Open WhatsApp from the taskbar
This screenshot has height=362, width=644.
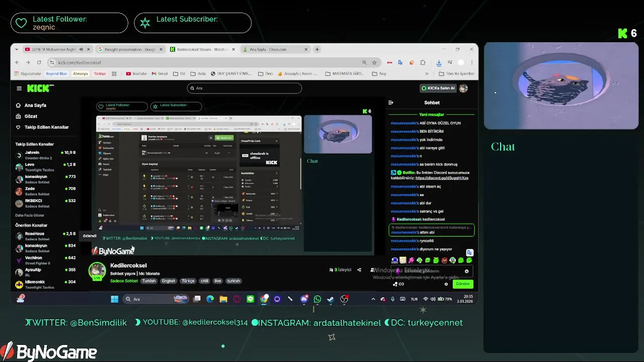pyautogui.click(x=317, y=299)
